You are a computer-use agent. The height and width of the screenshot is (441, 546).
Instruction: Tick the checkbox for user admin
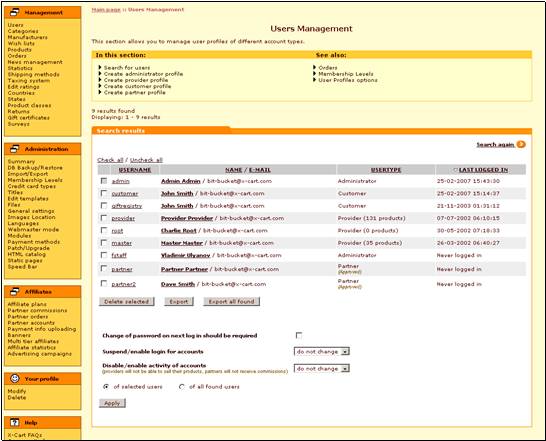click(104, 181)
